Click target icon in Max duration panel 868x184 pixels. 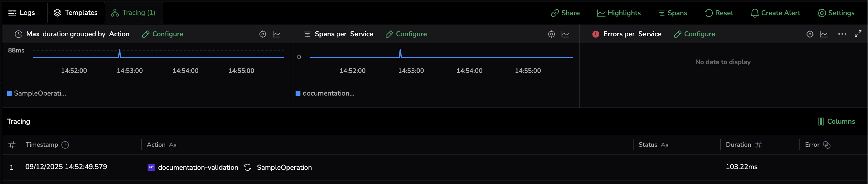(x=263, y=34)
